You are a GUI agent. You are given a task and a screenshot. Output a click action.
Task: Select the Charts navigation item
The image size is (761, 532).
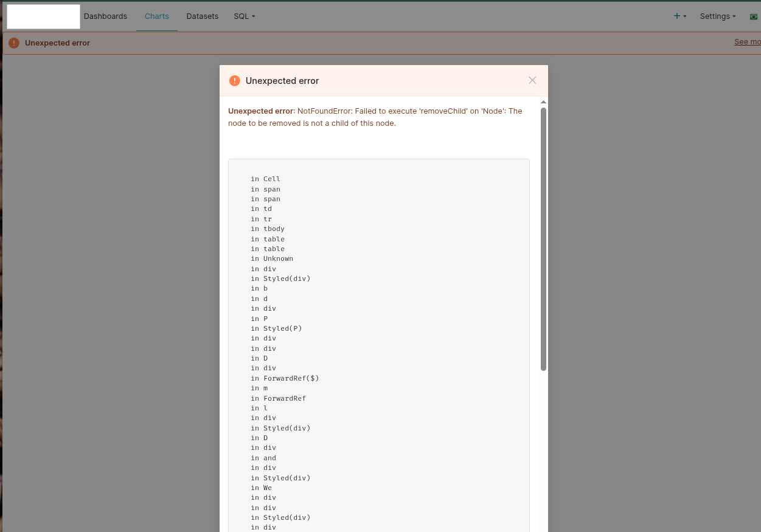(x=156, y=16)
